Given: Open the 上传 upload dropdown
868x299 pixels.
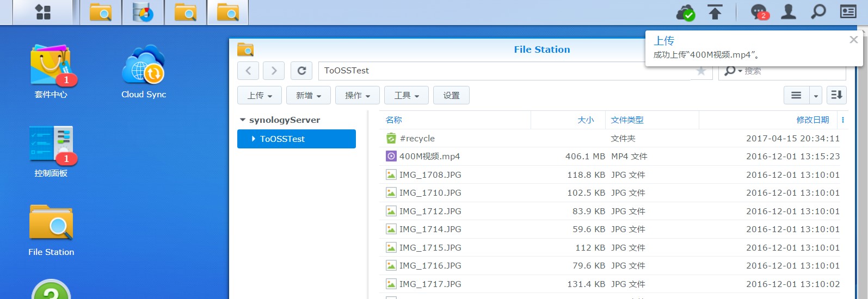Looking at the screenshot, I should point(260,95).
